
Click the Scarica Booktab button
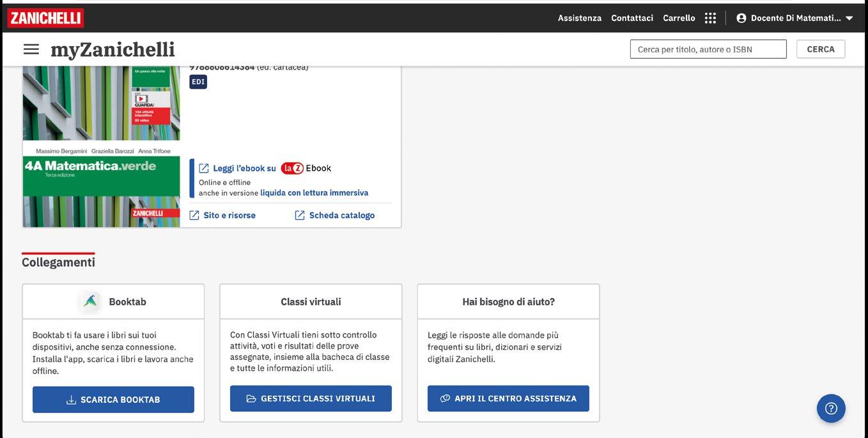point(113,400)
